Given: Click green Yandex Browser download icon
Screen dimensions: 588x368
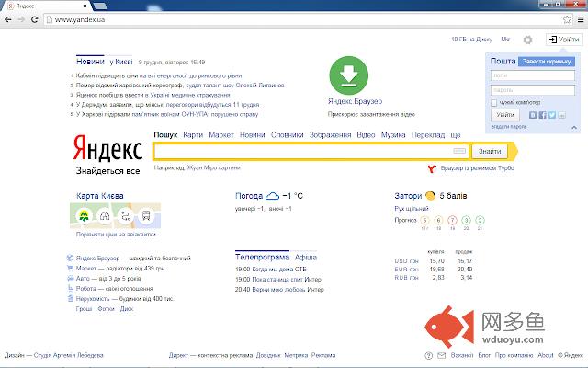Looking at the screenshot, I should click(x=349, y=75).
